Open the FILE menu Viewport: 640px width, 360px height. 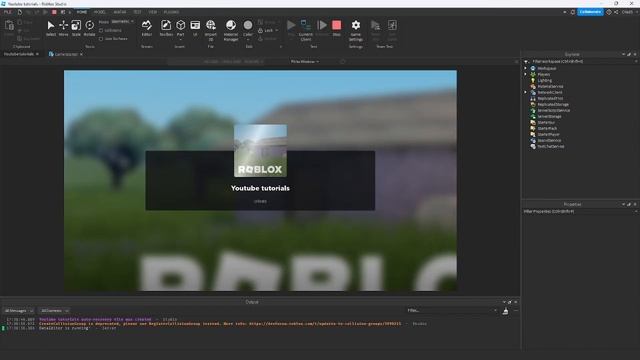(x=7, y=12)
